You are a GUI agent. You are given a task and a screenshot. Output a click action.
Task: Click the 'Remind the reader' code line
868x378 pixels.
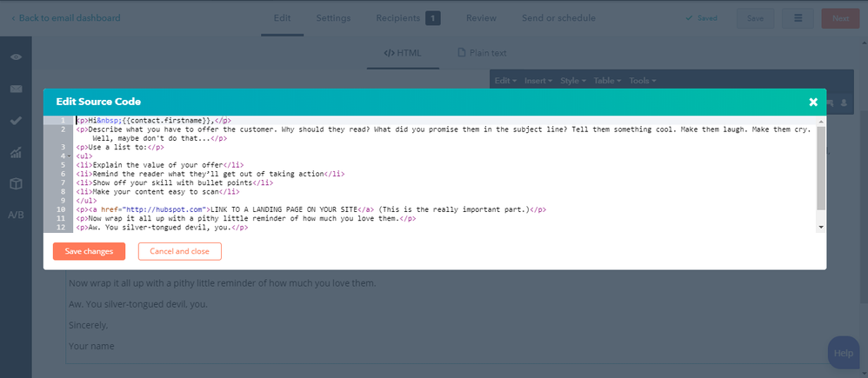click(210, 174)
